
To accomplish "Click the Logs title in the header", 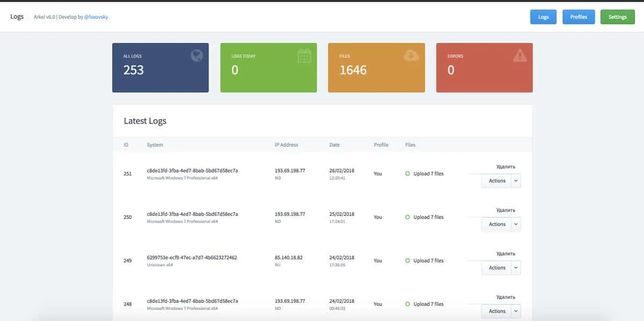I will point(17,16).
